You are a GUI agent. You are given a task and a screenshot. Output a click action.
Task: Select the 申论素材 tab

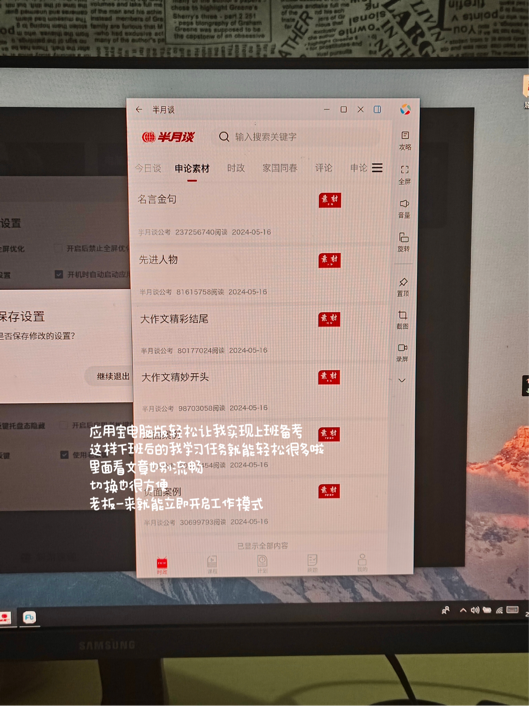point(192,169)
